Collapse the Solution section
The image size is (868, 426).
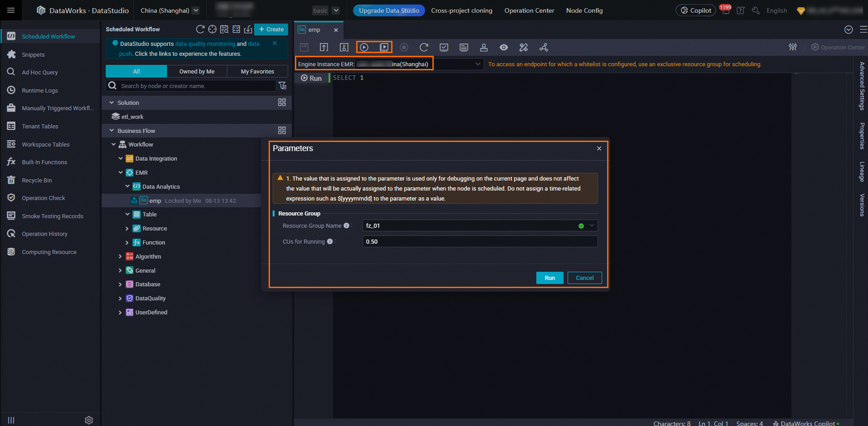coord(112,103)
